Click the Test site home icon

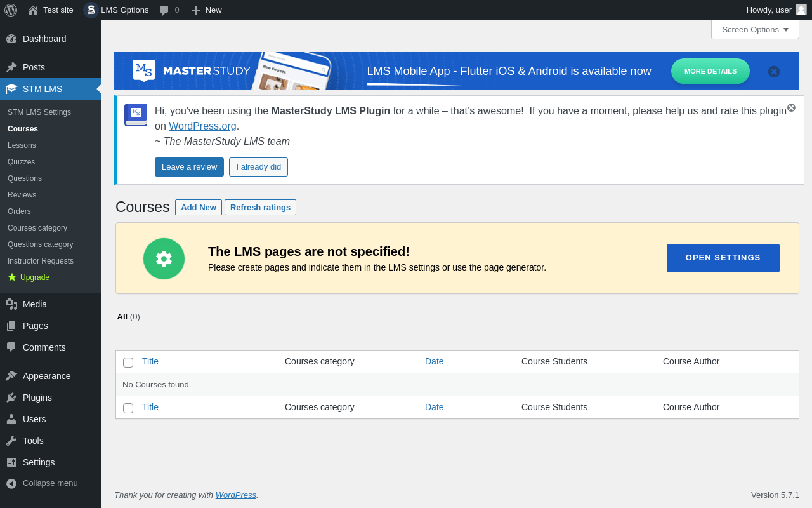click(33, 10)
